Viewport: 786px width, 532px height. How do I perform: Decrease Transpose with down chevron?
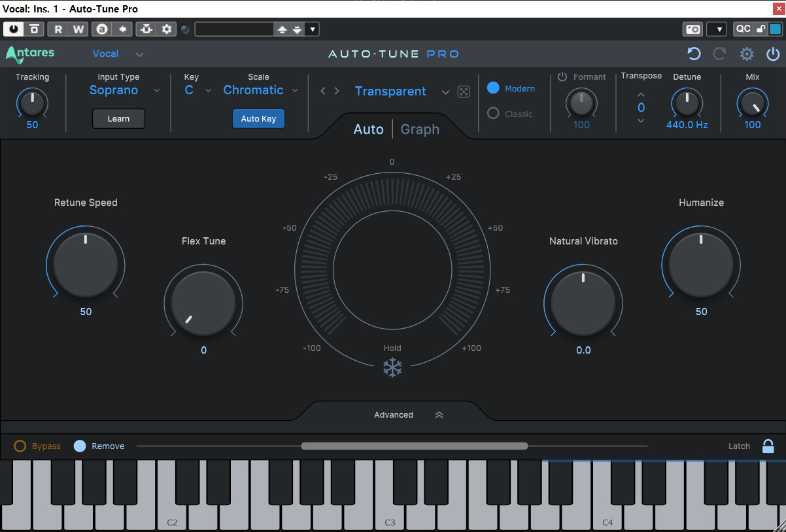point(641,120)
